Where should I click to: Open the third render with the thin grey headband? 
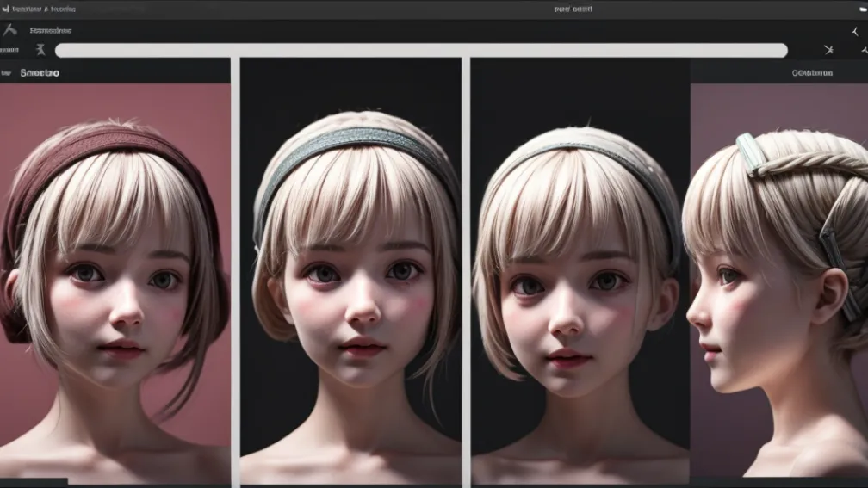580,271
